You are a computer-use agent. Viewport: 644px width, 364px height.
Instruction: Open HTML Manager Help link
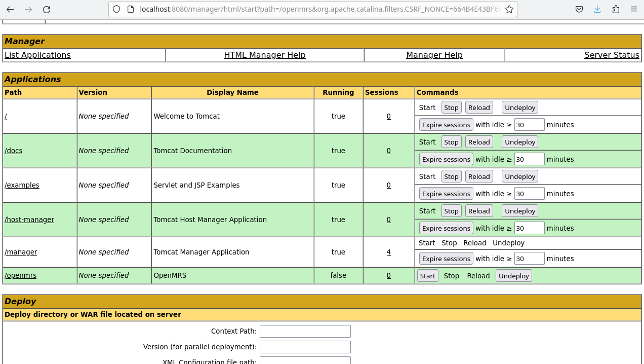(x=265, y=55)
